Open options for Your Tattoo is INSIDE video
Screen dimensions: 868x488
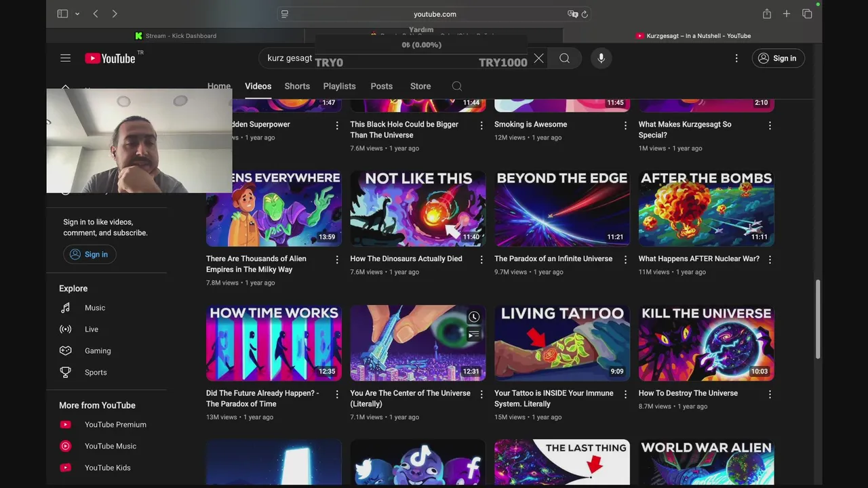coord(625,394)
